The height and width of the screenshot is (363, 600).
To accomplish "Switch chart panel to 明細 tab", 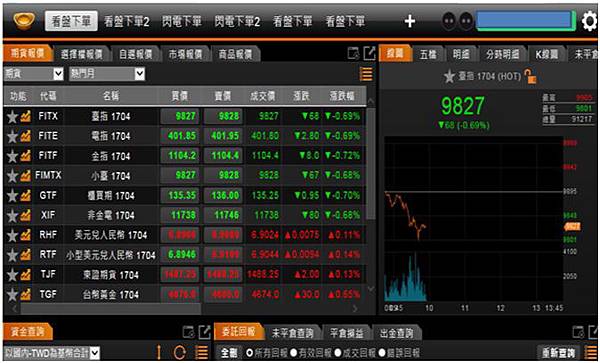I will click(x=461, y=54).
